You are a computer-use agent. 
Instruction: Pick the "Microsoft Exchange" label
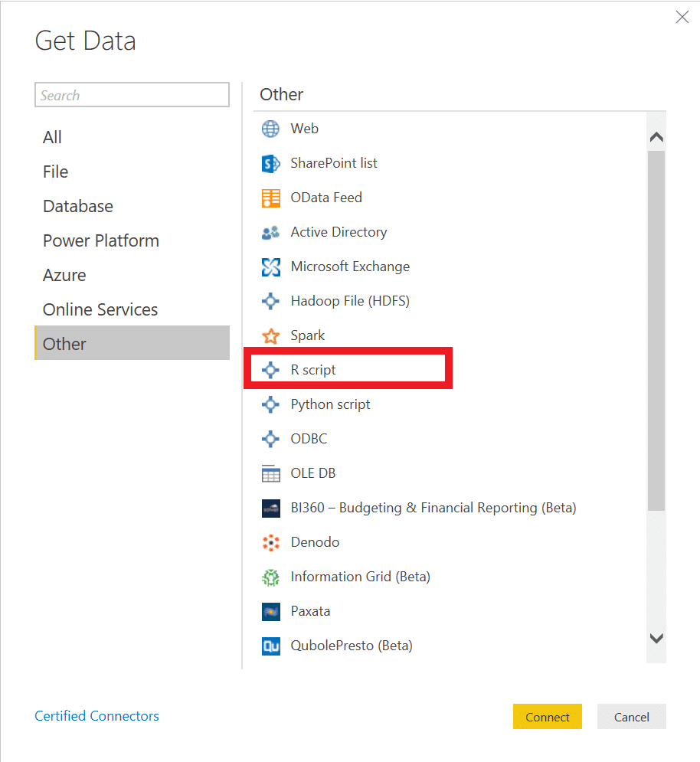tap(350, 267)
